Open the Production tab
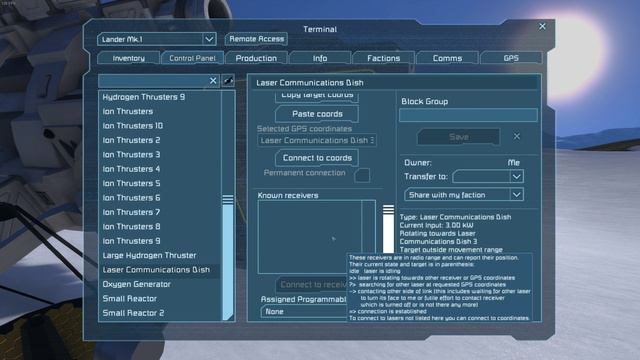The height and width of the screenshot is (360, 640). click(x=256, y=58)
